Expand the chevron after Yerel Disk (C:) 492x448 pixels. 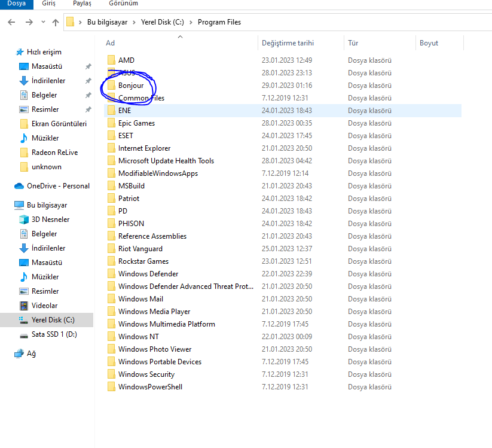191,22
